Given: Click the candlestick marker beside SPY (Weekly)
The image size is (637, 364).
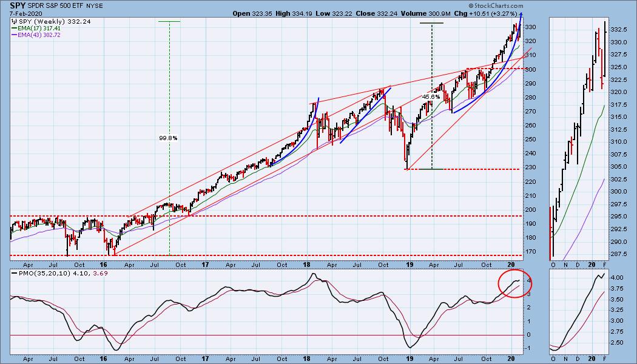Looking at the screenshot, I should (15, 21).
